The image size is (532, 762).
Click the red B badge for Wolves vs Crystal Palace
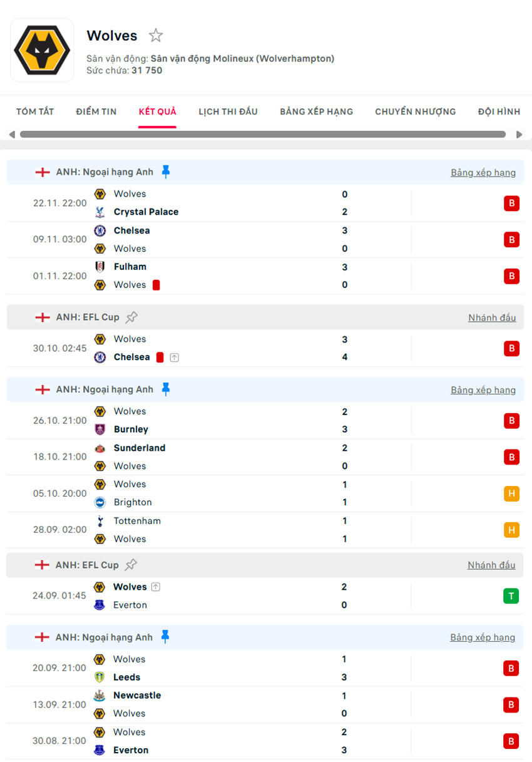[x=511, y=203]
